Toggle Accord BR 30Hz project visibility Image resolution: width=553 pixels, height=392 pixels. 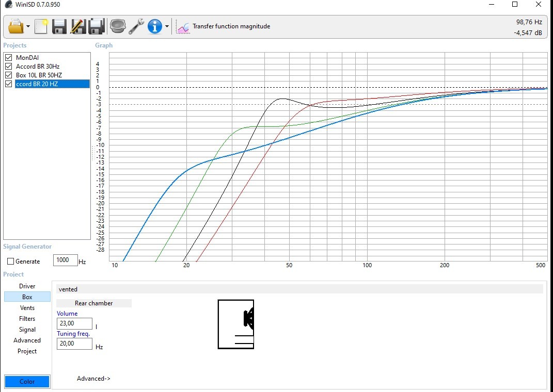(x=9, y=66)
